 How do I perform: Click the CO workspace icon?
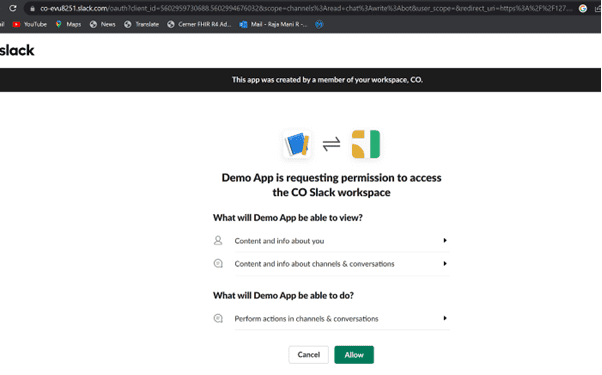tap(366, 144)
